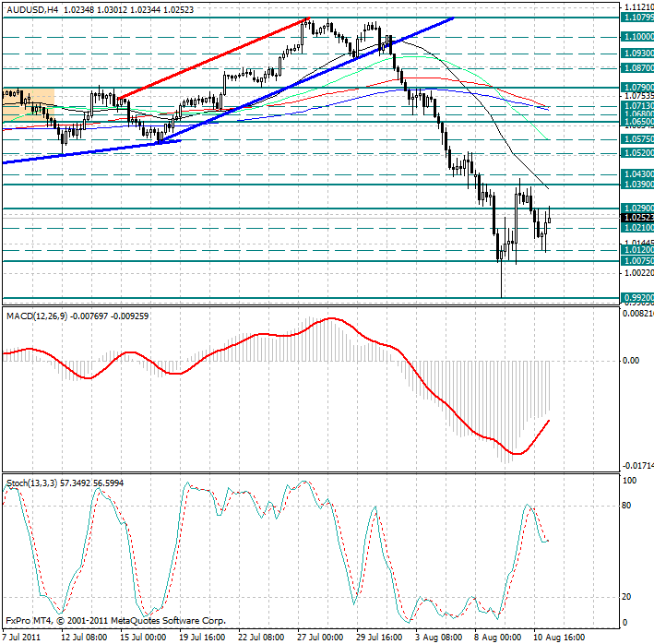Click the 1.03900 support level label
Image resolution: width=654 pixels, height=644 pixels.
coord(637,185)
